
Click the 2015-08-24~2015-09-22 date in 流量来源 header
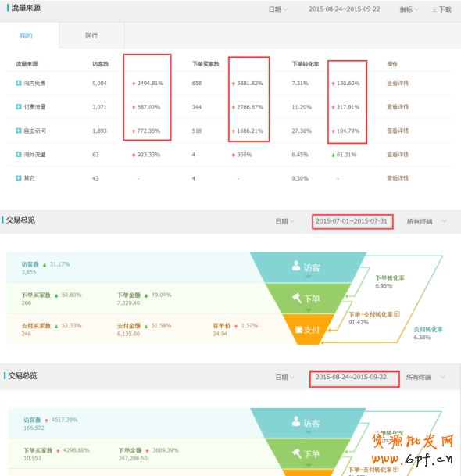point(345,9)
